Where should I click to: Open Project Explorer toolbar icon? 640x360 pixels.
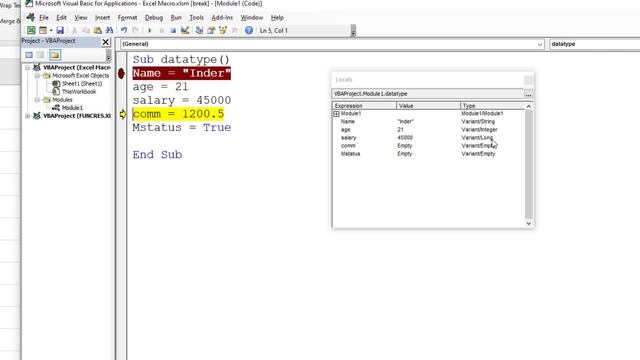(199, 30)
